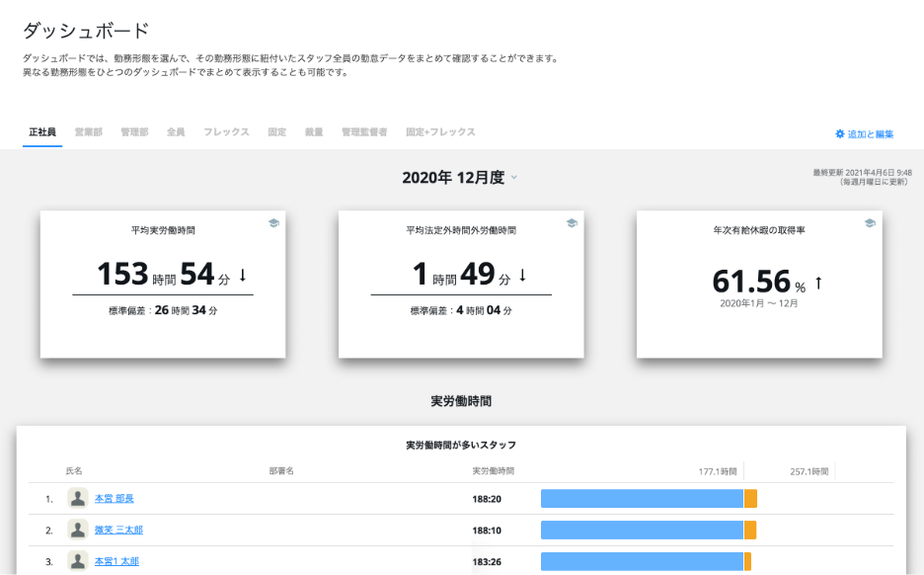
Task: Switch to the 営業部 tab
Action: click(x=89, y=132)
